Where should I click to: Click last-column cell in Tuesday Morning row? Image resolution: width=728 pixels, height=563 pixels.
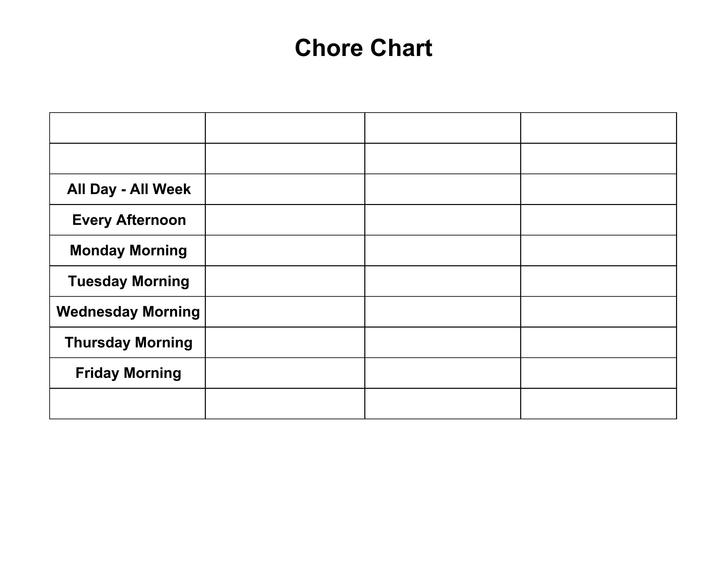599,281
